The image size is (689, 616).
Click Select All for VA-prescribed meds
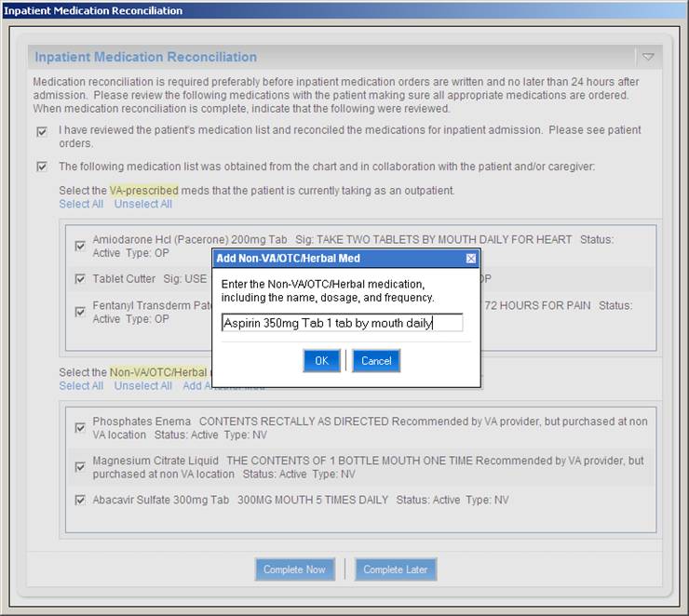[81, 204]
